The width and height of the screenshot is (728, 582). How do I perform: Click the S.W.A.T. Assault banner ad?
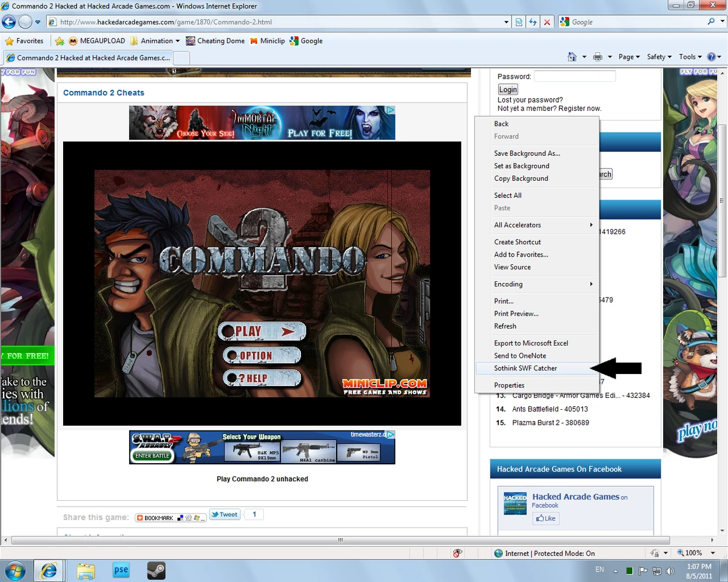pos(262,447)
